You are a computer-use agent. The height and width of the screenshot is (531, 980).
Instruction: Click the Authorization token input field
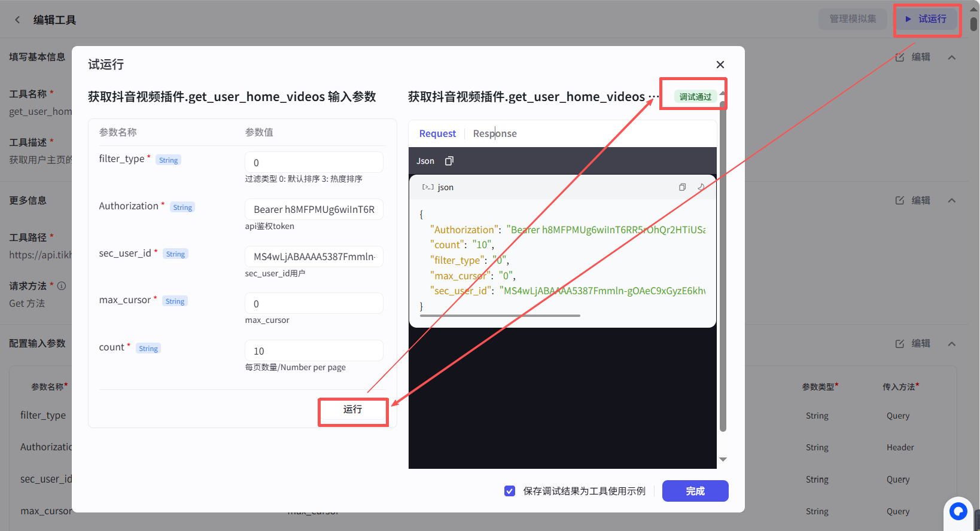point(314,209)
